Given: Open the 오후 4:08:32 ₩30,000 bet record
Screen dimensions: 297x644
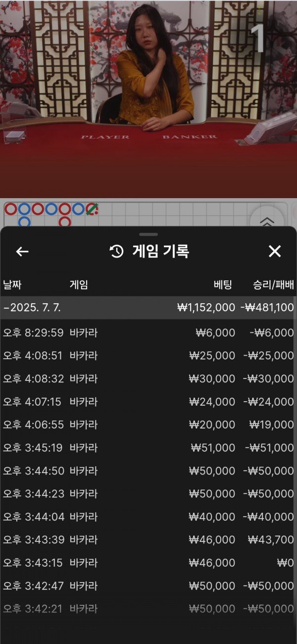Looking at the screenshot, I should [x=148, y=379].
